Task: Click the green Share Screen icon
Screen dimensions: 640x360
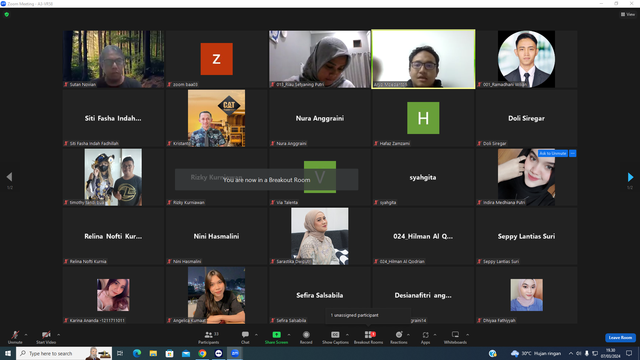Action: pos(276,335)
